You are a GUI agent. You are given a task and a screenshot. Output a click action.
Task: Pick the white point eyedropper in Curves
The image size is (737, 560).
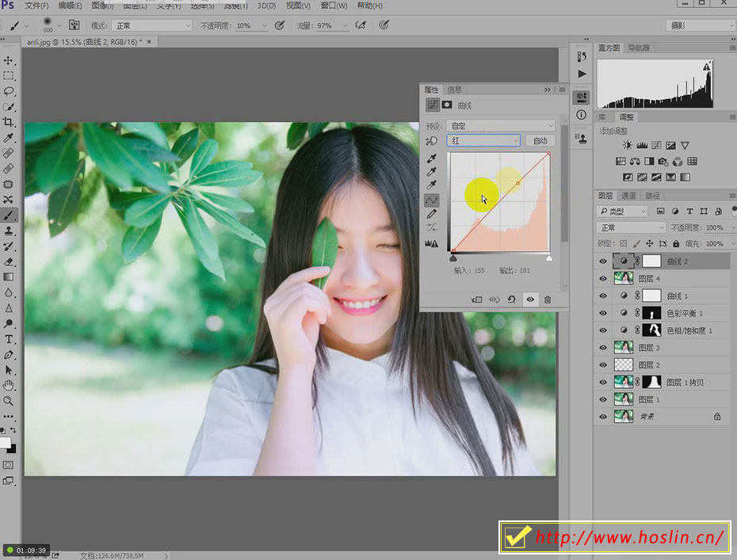coord(431,185)
